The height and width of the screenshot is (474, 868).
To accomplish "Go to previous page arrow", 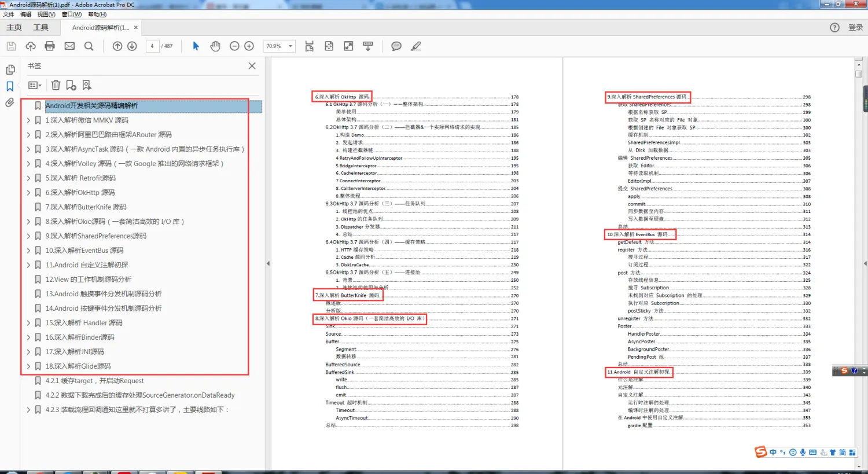I will point(117,46).
